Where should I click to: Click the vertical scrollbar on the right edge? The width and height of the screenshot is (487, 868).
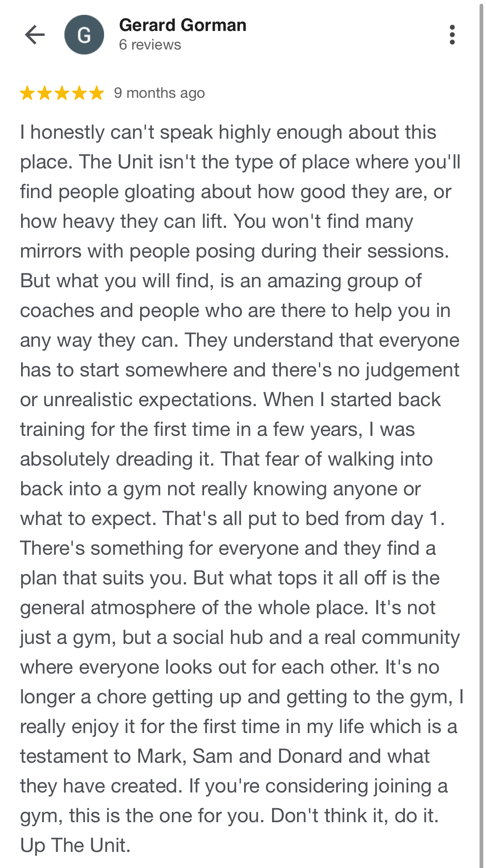click(x=481, y=433)
